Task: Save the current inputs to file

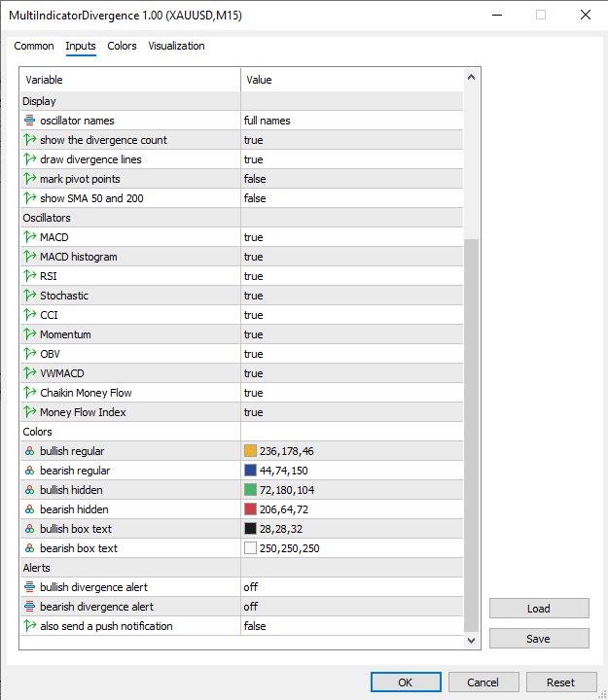Action: [539, 639]
